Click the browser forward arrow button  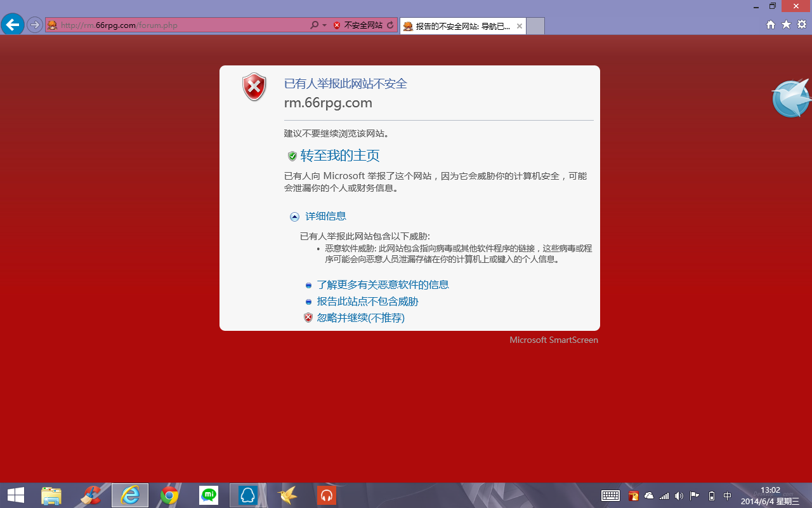coord(35,25)
